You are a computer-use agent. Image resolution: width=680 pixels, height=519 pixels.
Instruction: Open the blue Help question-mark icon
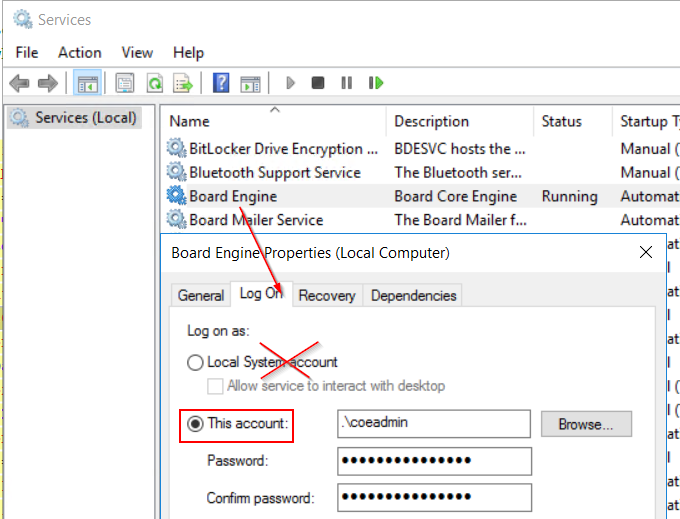(x=221, y=83)
